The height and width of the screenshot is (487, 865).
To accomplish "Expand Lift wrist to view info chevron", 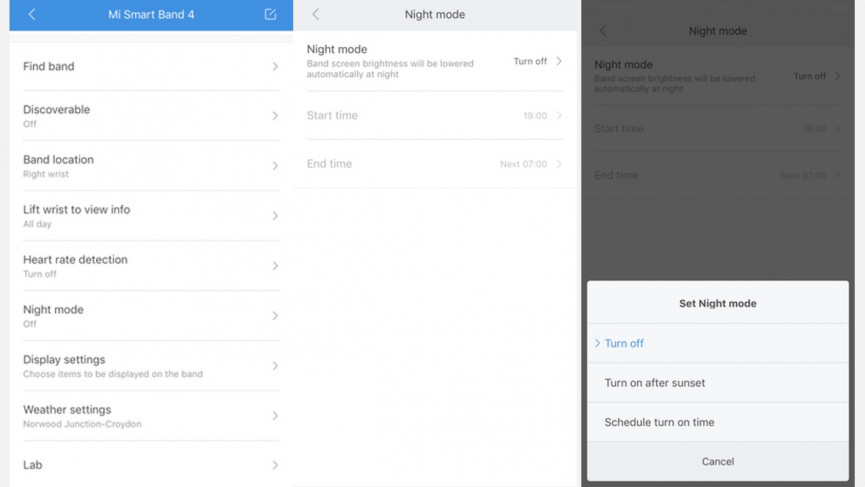I will tap(275, 216).
